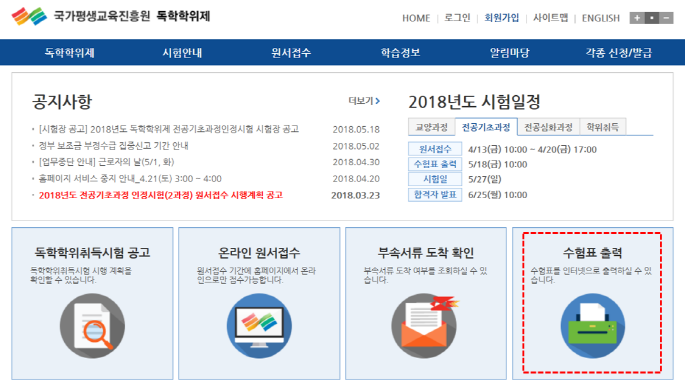Viewport: 685px width, 384px height.
Task: Click the 원서접수 schedule label
Action: (x=435, y=149)
